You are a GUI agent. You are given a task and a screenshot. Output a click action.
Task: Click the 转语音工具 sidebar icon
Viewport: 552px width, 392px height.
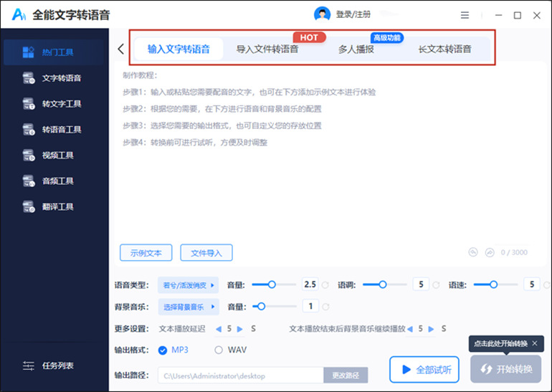pos(29,129)
